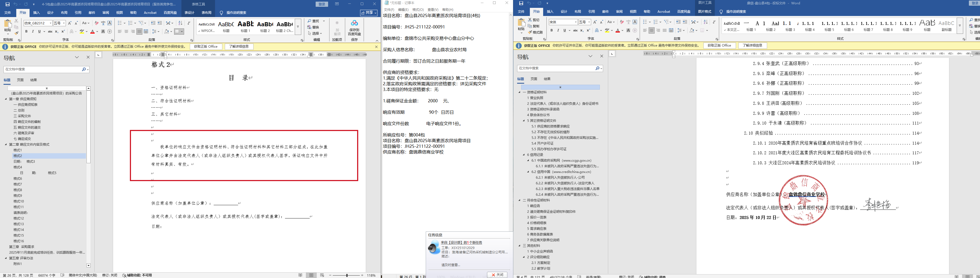Show paragraph marks in 4-5包 Word window
The image size is (980, 278).
[189, 23]
